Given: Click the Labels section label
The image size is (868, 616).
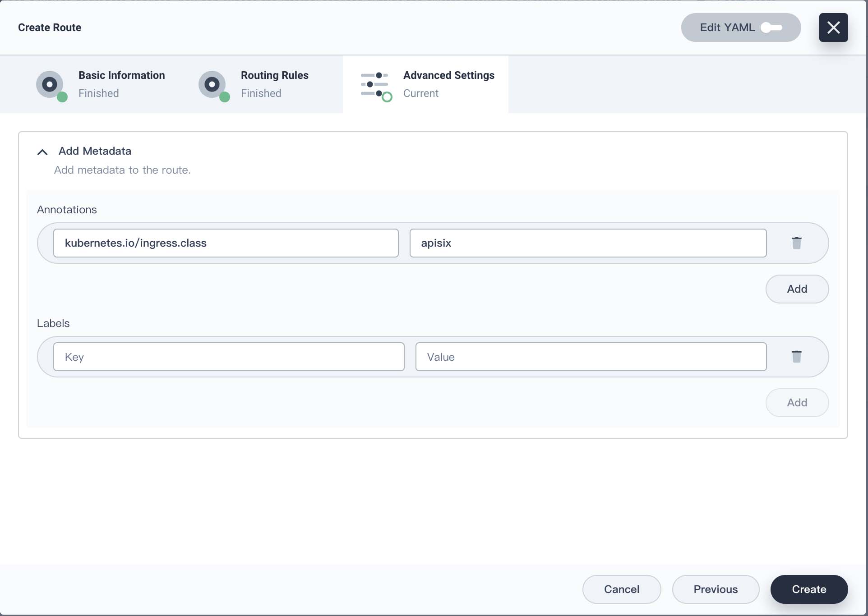Looking at the screenshot, I should (x=53, y=323).
